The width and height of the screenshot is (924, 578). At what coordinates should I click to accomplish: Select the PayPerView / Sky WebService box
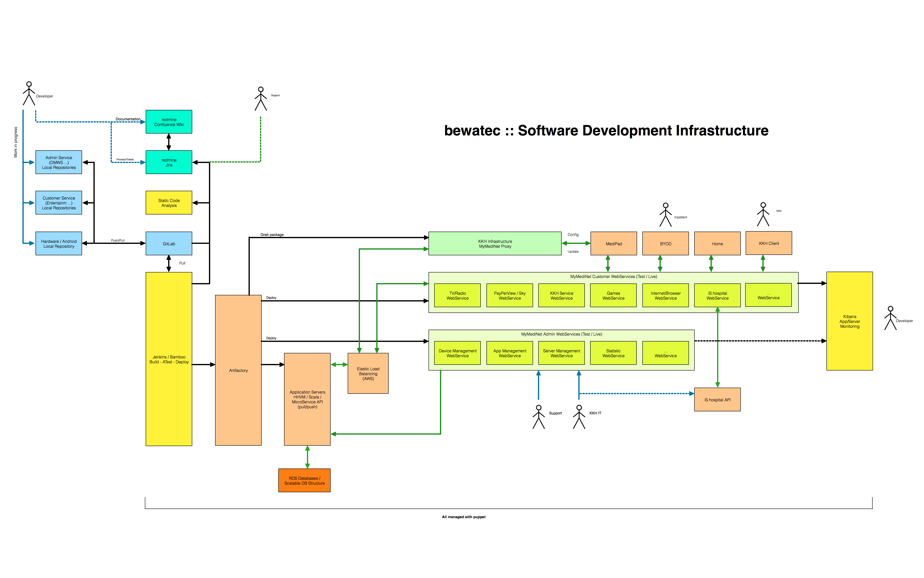point(510,296)
